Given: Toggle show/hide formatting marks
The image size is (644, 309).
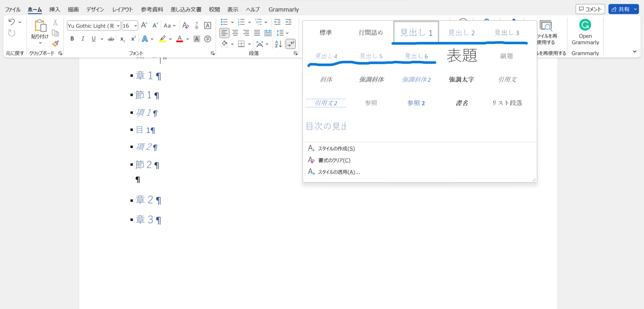Looking at the screenshot, I should click(x=291, y=44).
